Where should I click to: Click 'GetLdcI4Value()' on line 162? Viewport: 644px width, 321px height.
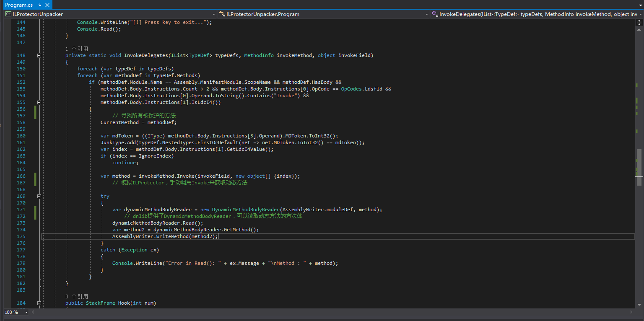249,149
